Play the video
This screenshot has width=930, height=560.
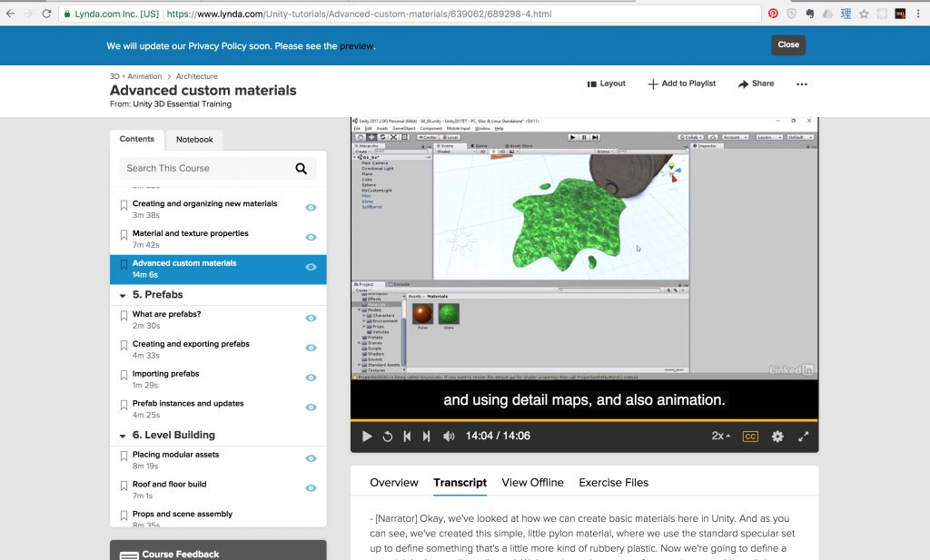coord(367,437)
